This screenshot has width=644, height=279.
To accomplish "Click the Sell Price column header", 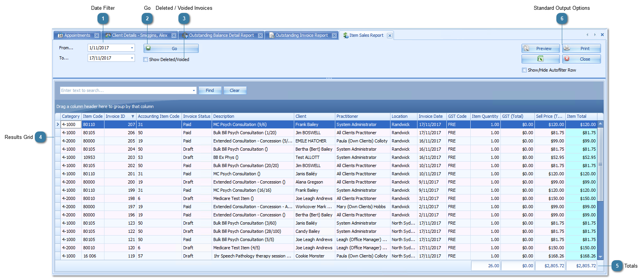I will 550,116.
